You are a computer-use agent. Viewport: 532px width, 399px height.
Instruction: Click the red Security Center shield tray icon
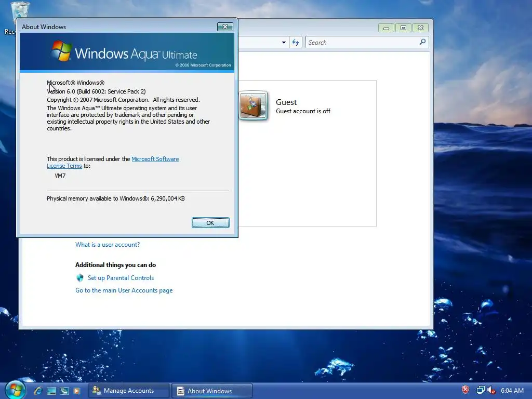pos(465,390)
